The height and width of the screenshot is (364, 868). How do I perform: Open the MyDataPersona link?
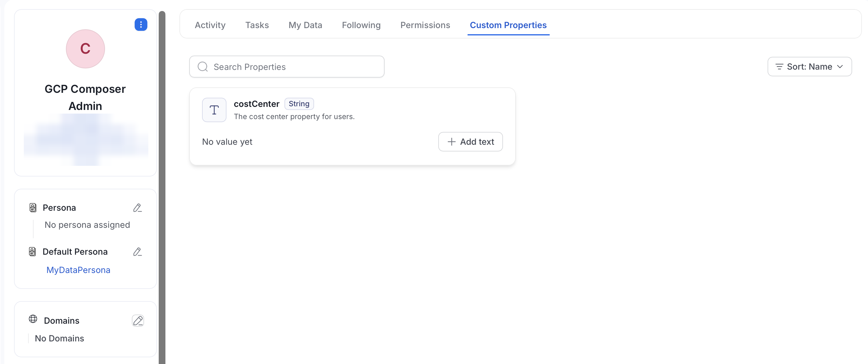(78, 270)
